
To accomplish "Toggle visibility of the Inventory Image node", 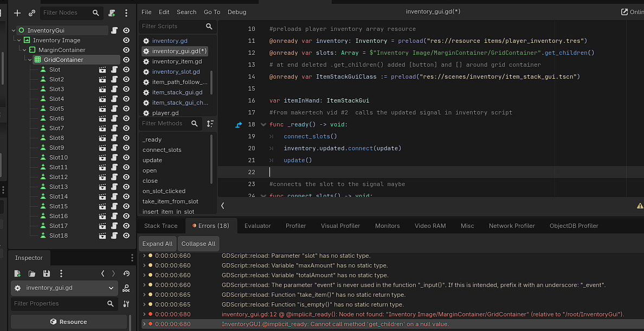I will pos(126,40).
